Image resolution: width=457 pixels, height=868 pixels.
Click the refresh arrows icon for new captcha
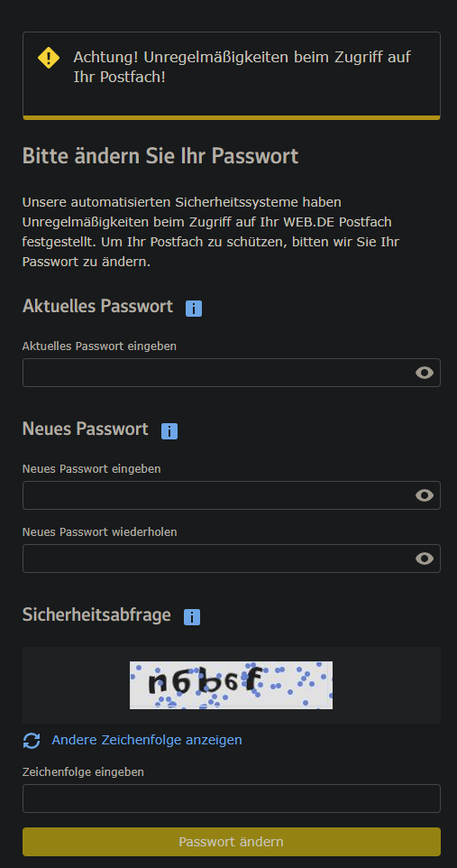tap(32, 740)
